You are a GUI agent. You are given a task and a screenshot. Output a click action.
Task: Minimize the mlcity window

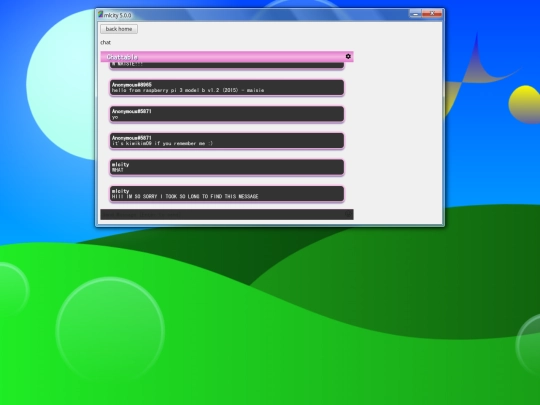(x=415, y=14)
